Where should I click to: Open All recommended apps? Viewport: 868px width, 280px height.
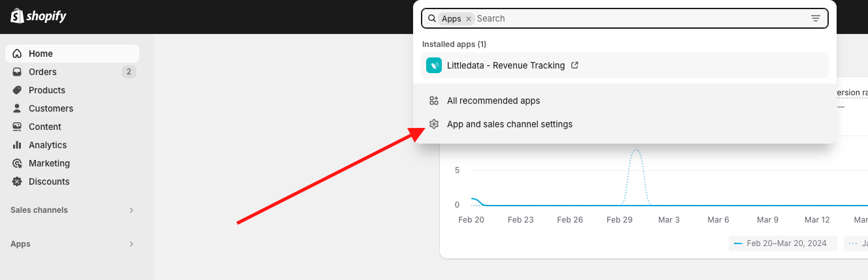[x=625, y=101]
